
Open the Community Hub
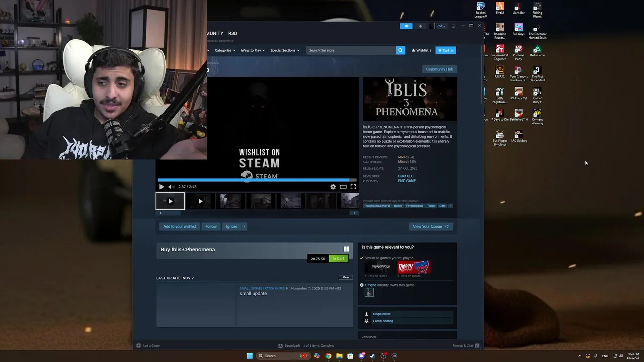click(x=439, y=69)
